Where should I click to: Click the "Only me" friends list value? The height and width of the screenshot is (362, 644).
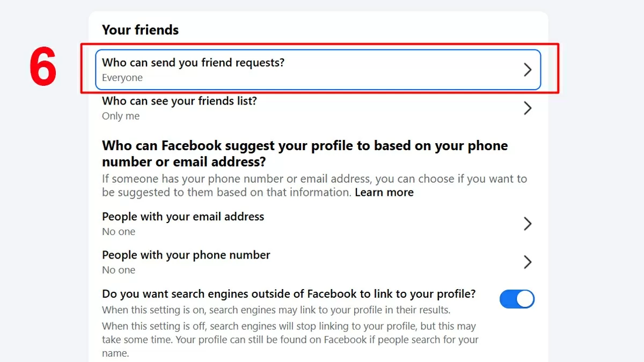click(121, 116)
